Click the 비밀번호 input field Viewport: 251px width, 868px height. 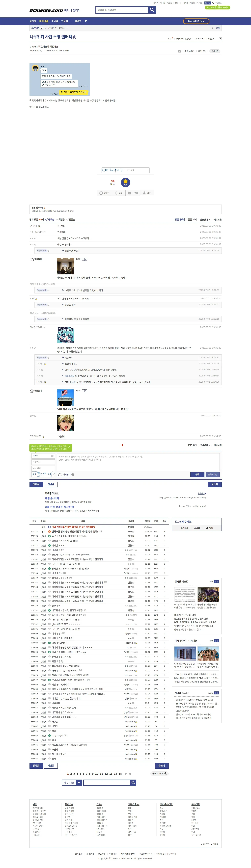(43, 462)
